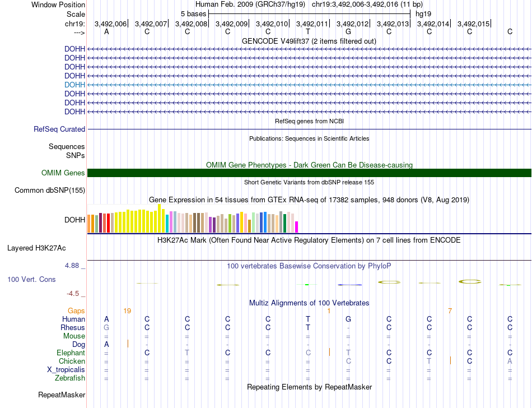Click the Zebrafish species label
Image resolution: width=532 pixels, height=408 pixels.
[x=70, y=378]
